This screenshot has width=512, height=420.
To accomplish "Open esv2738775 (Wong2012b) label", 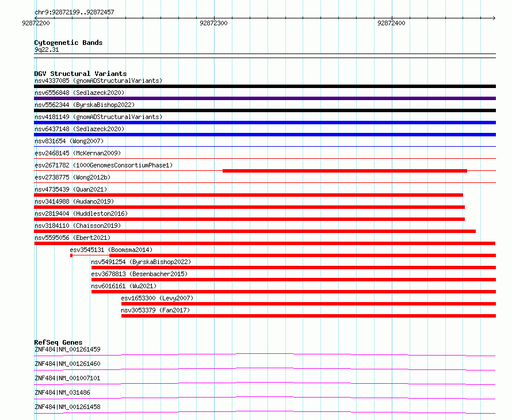I will [72, 177].
